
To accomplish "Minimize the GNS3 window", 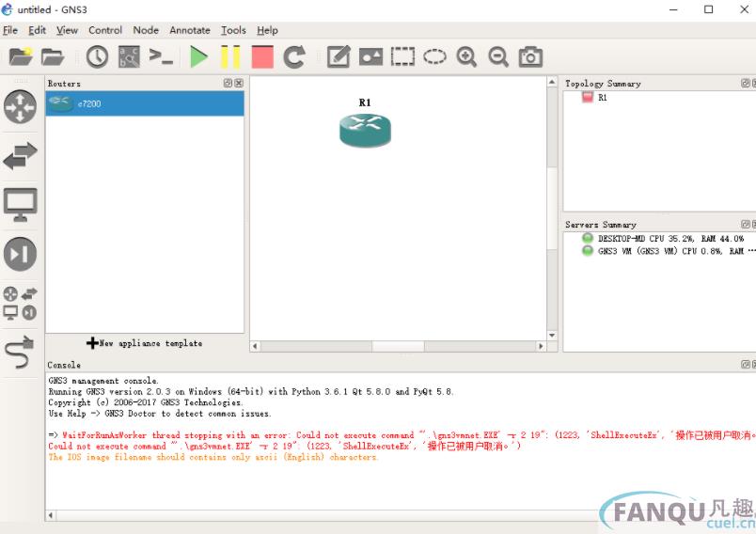I will click(x=673, y=9).
